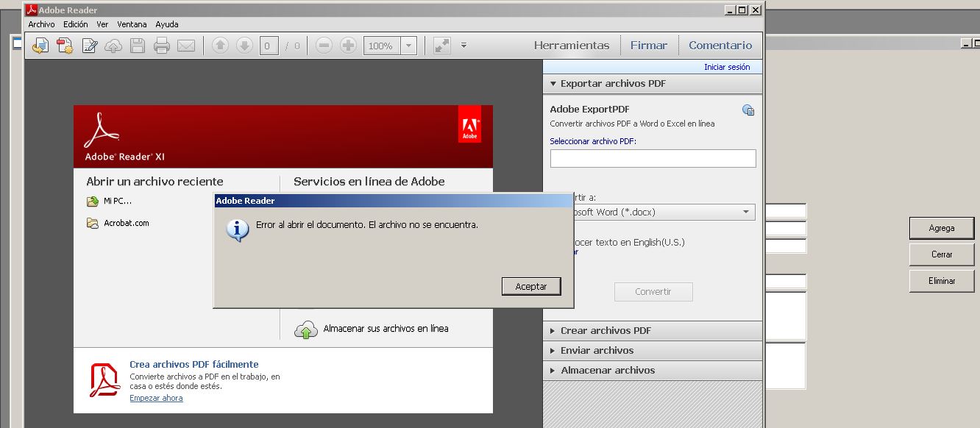
Task: Click the Print icon in toolbar
Action: point(162,46)
